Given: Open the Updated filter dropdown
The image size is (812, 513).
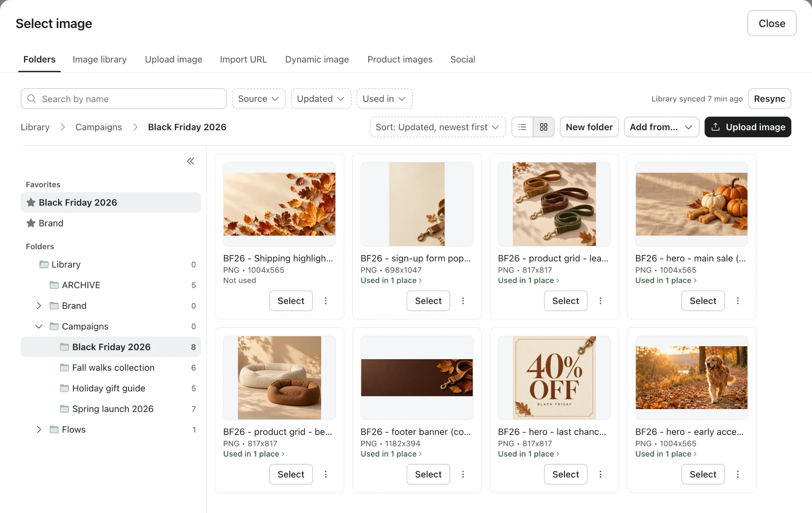Looking at the screenshot, I should tap(321, 99).
